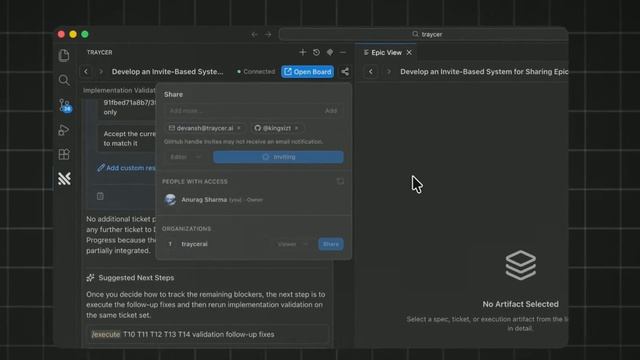
Task: Click the Open Board button
Action: 307,72
